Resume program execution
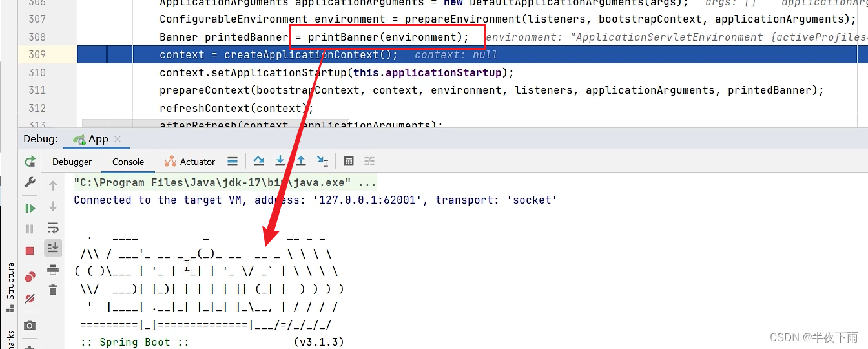Screen dimensions: 868x349 30,208
